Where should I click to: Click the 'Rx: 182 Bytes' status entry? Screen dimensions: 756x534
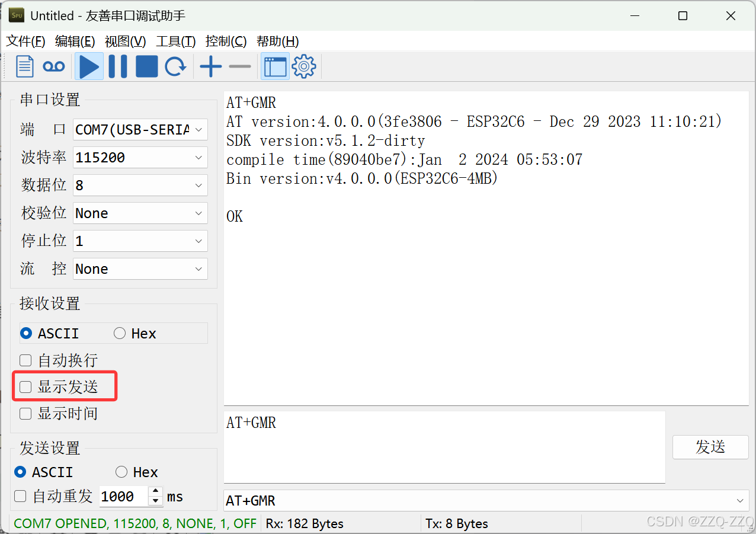(x=305, y=524)
